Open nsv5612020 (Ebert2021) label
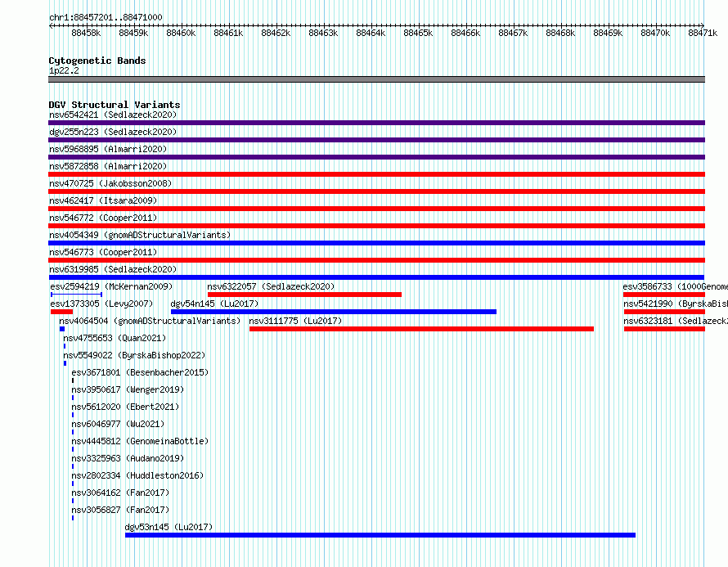 click(x=125, y=407)
